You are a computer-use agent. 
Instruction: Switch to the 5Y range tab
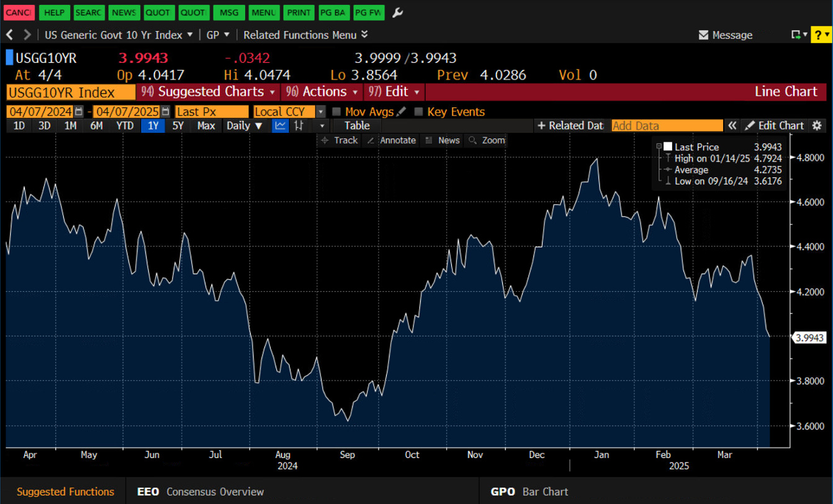tap(178, 125)
